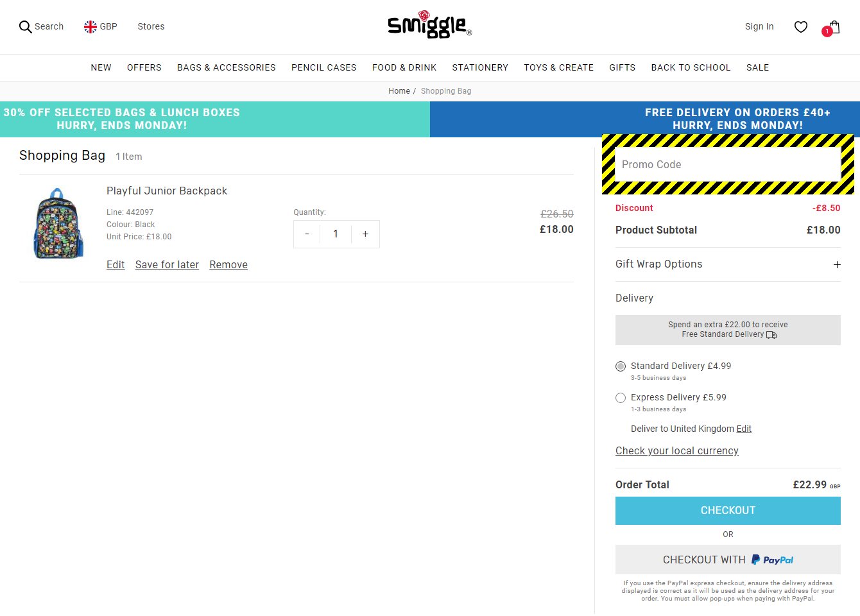Open the STATIONERY menu
The height and width of the screenshot is (616, 860).
pos(480,67)
